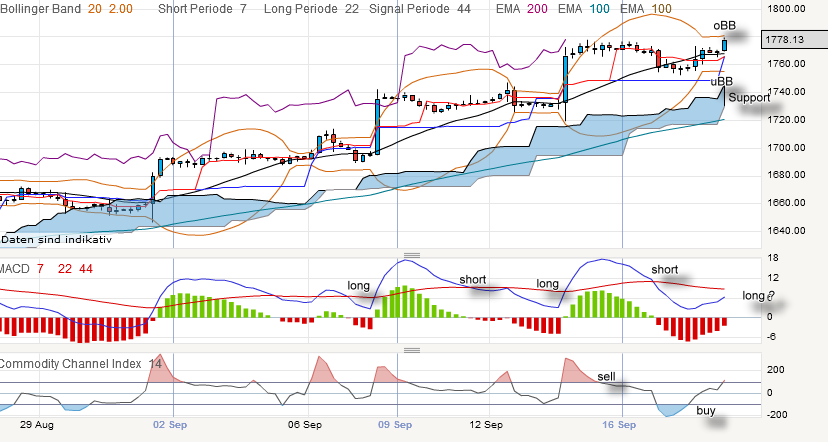This screenshot has height=442, width=828.
Task: Select the Support annotation label
Action: [x=749, y=98]
